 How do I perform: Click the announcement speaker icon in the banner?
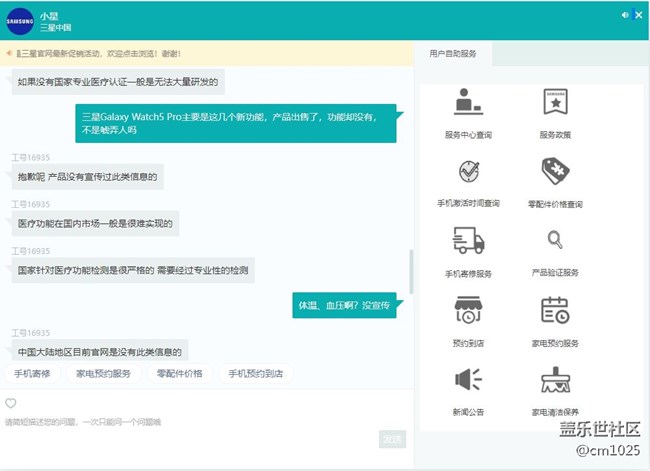click(9, 53)
